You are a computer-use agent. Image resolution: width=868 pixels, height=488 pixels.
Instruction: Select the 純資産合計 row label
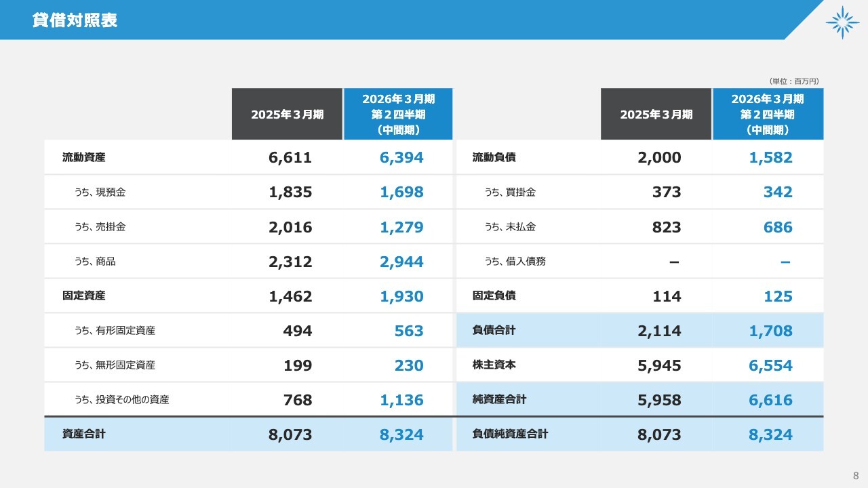tap(499, 400)
